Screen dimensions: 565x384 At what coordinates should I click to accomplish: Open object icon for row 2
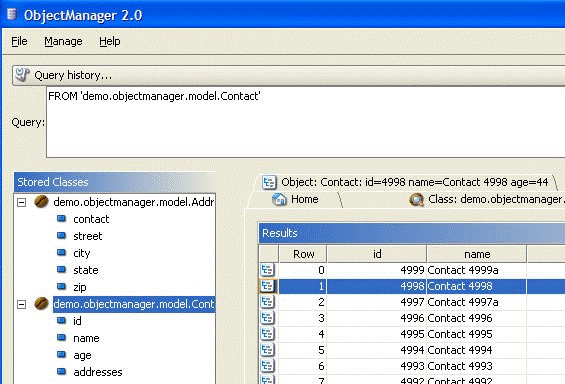click(267, 302)
